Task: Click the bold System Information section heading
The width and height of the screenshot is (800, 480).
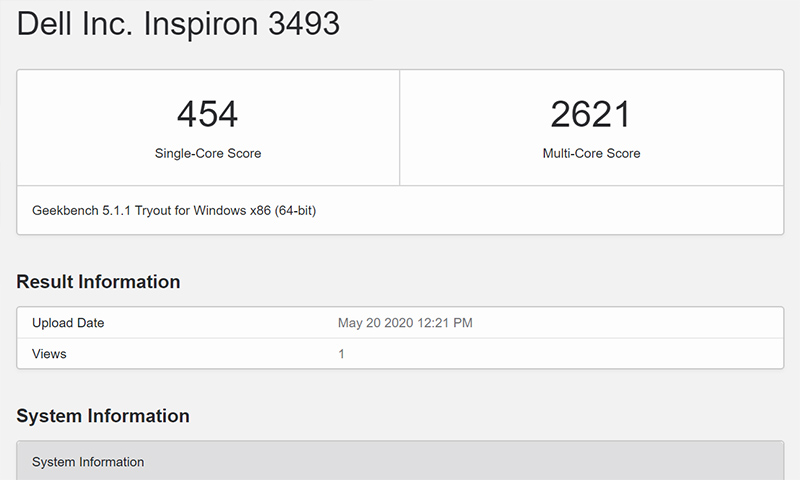Action: click(103, 416)
